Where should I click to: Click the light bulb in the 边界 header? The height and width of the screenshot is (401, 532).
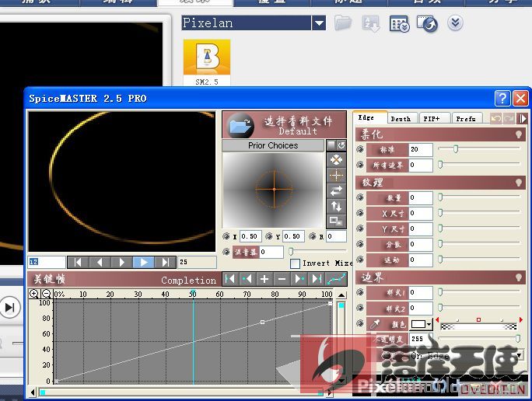[x=519, y=277]
